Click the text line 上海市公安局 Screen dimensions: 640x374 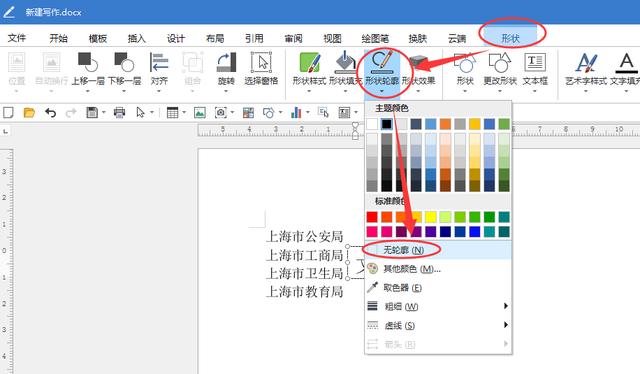pyautogui.click(x=304, y=236)
